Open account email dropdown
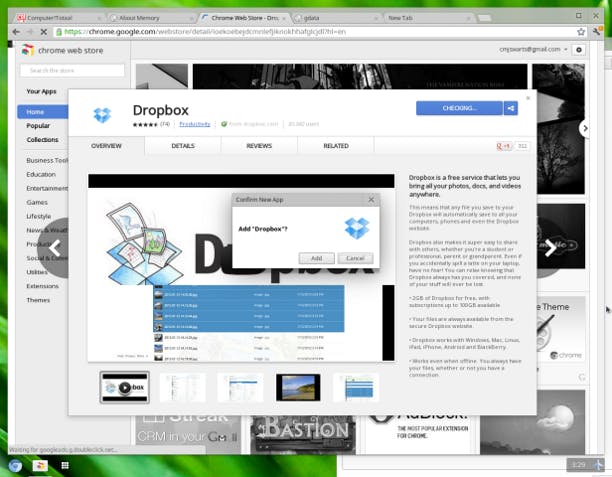 [x=533, y=50]
